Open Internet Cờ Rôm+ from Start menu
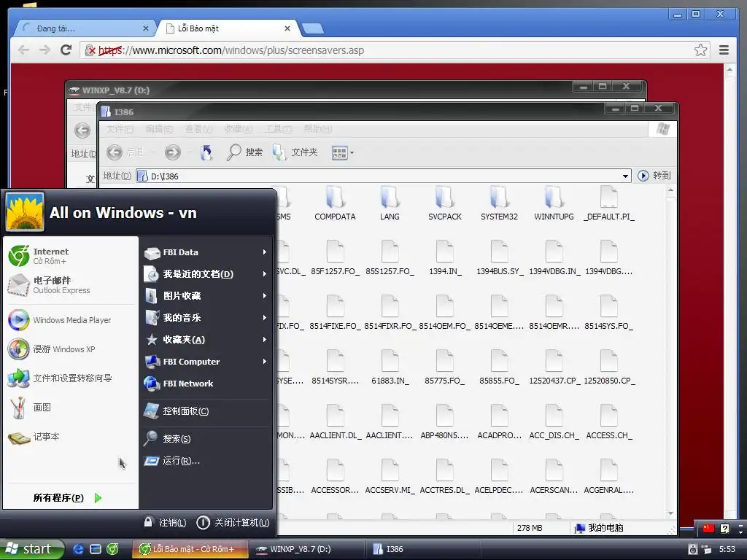Viewport: 747px width, 560px height. pos(70,256)
